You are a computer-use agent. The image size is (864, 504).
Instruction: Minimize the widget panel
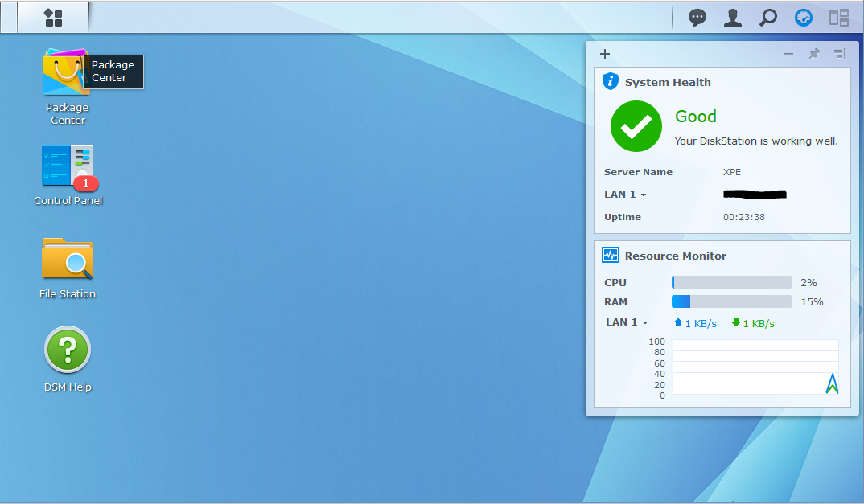point(788,53)
